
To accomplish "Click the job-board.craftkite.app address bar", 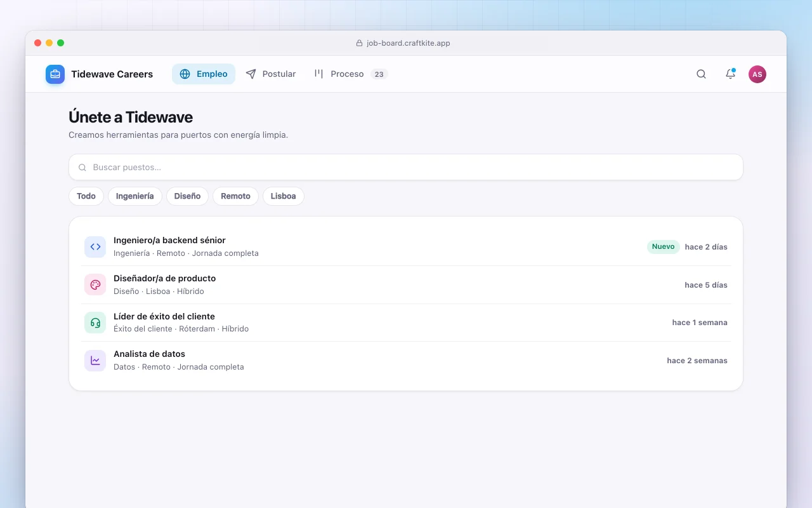I will [x=403, y=43].
